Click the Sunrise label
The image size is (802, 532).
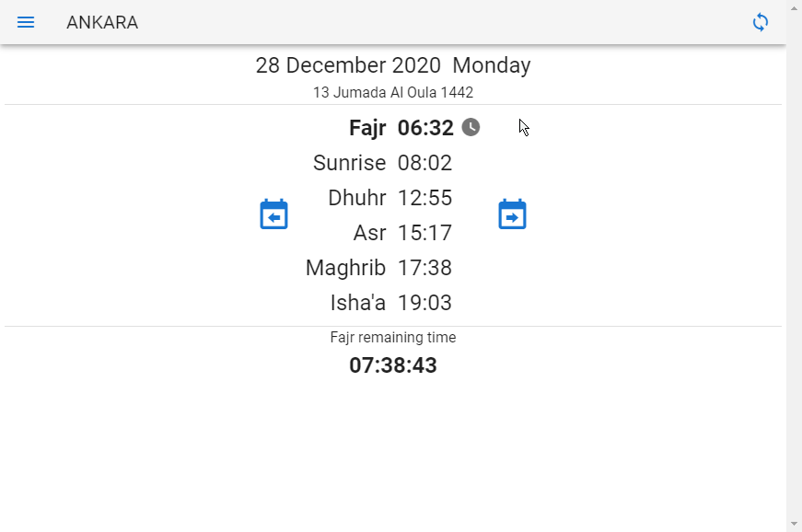(x=349, y=163)
